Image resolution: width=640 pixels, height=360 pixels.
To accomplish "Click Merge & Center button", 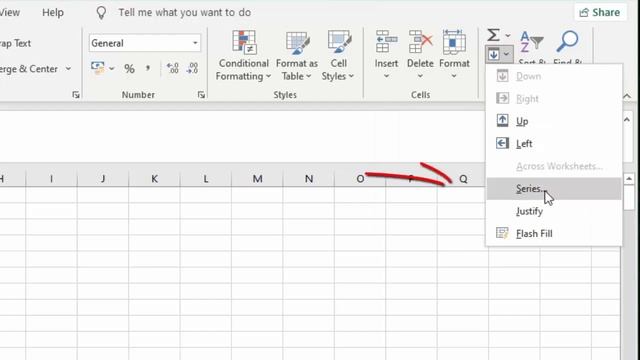I will coord(29,69).
